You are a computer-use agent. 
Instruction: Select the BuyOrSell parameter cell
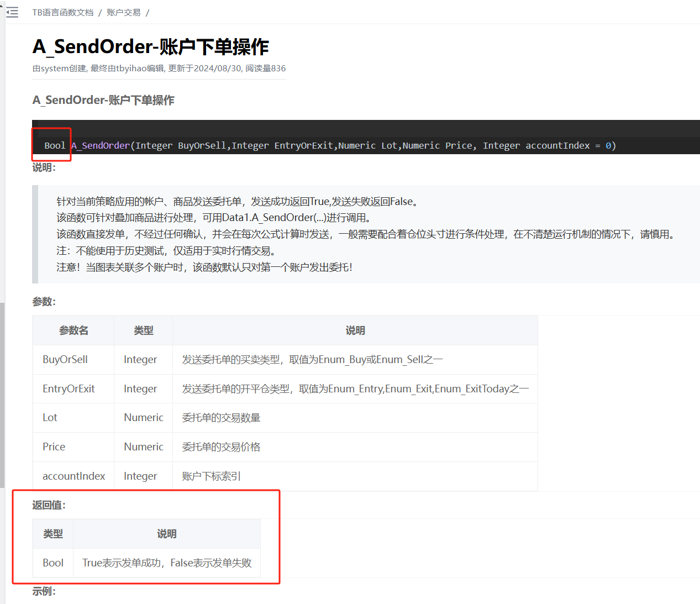pos(65,360)
